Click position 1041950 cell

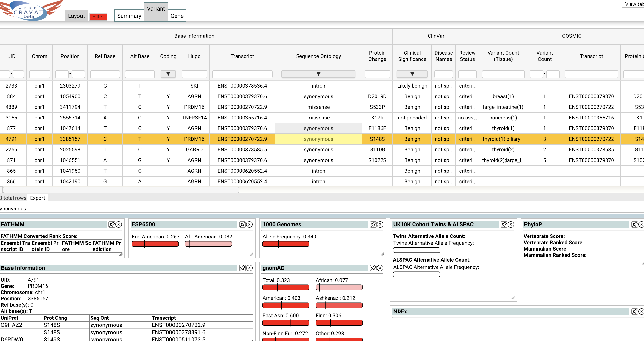[70, 171]
